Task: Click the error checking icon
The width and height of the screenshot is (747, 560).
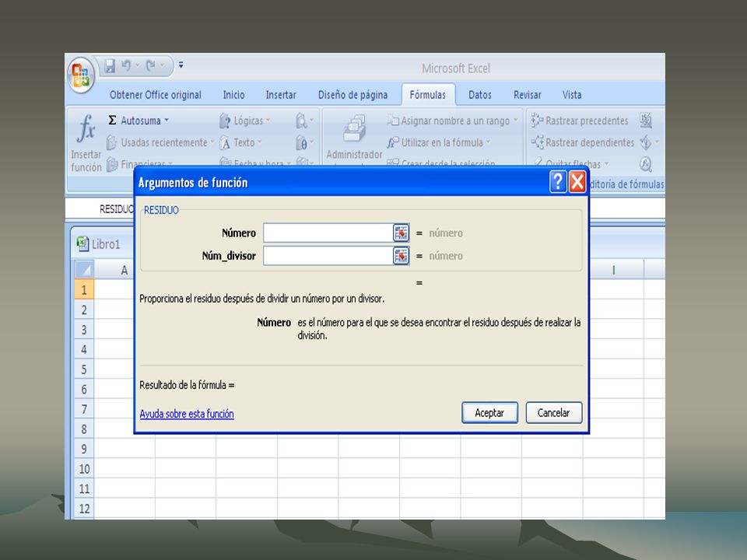Action: 646,142
